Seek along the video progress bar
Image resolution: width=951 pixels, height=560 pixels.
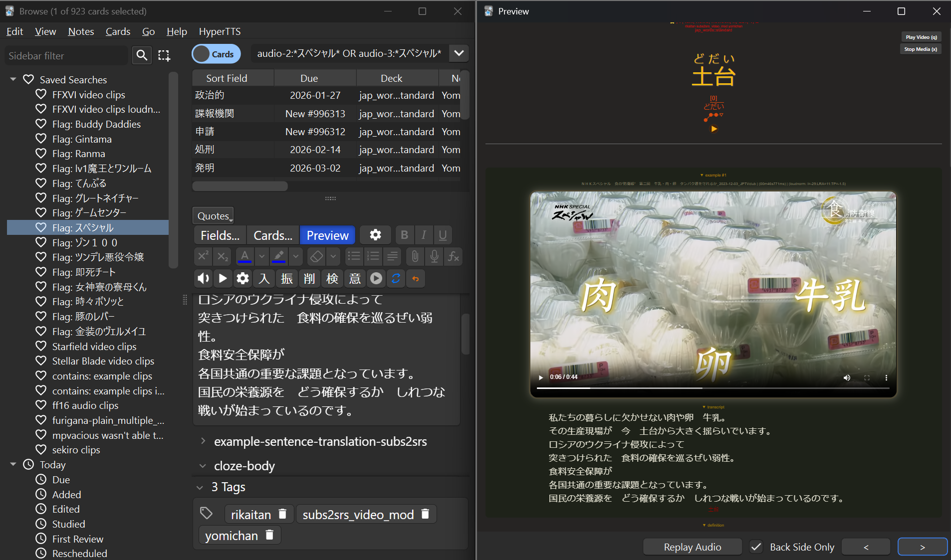713,387
